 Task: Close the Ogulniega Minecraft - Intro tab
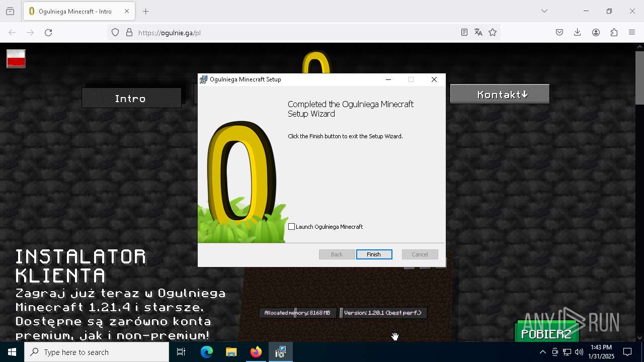click(x=127, y=11)
